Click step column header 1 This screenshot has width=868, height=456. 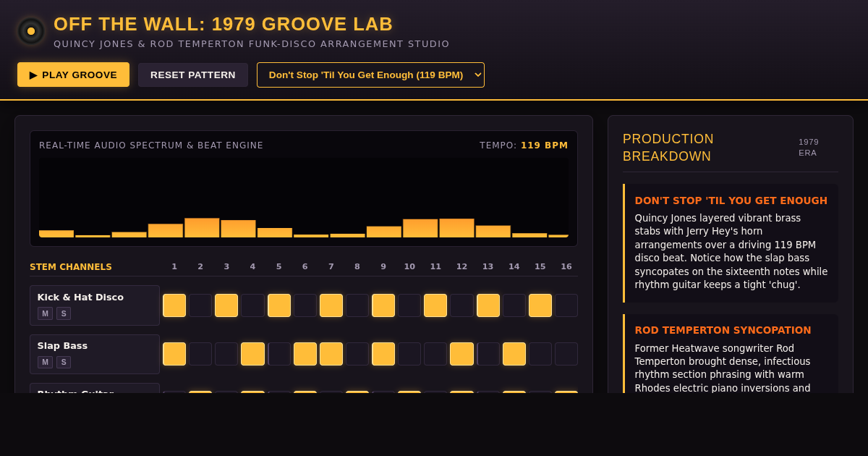coord(174,266)
